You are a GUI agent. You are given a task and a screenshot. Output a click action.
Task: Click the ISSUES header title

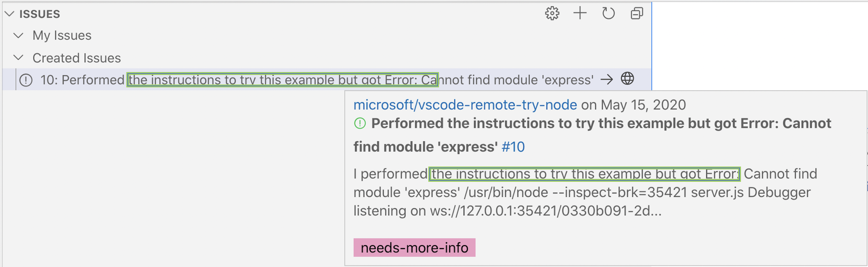click(39, 13)
